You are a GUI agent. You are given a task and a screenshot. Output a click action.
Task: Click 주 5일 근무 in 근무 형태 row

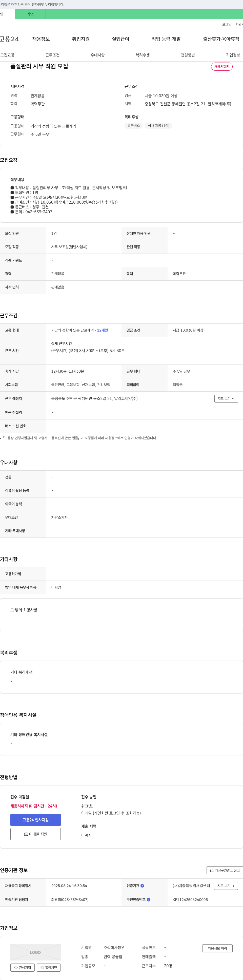coord(181,371)
